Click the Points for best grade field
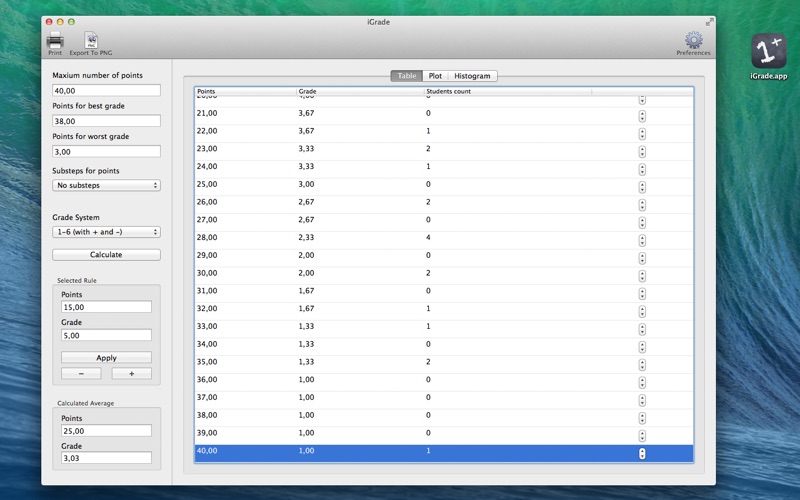The height and width of the screenshot is (500, 800). point(106,121)
